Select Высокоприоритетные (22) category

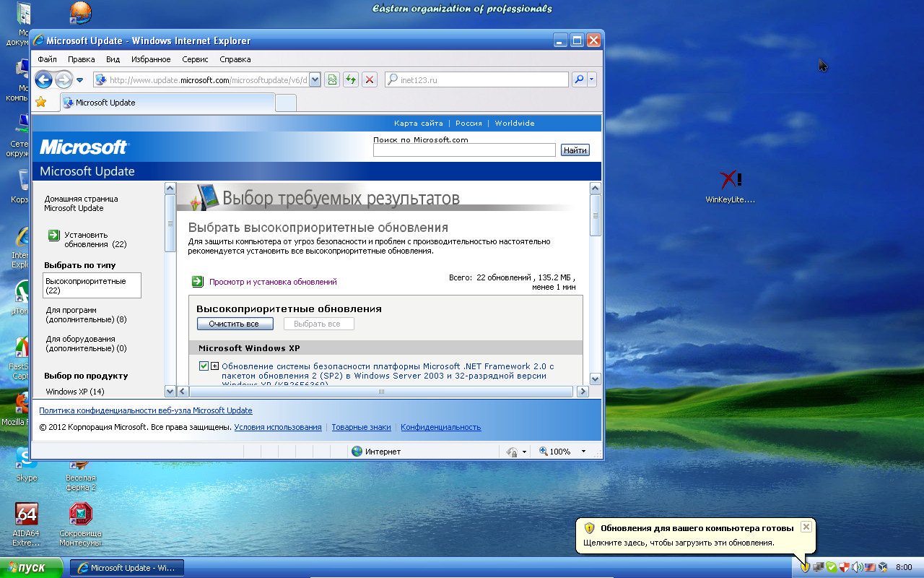point(92,285)
